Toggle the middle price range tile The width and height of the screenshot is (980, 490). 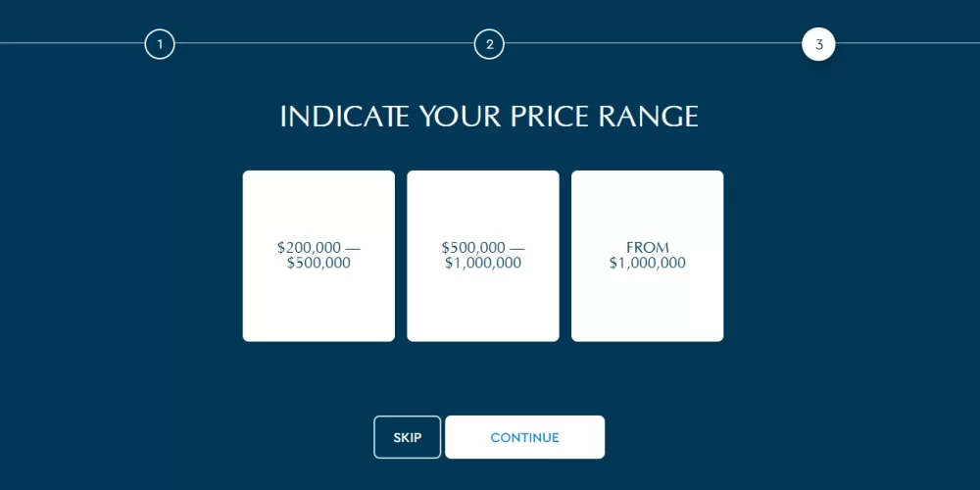pos(483,256)
